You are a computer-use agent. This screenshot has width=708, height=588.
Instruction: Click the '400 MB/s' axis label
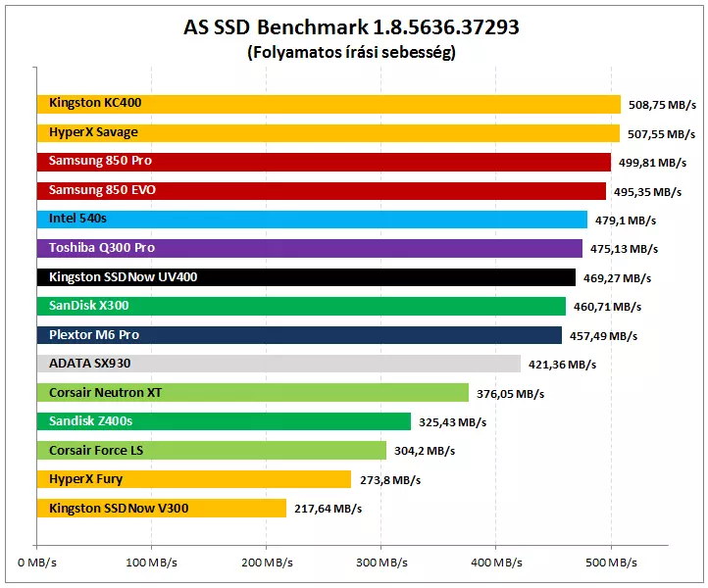click(496, 563)
